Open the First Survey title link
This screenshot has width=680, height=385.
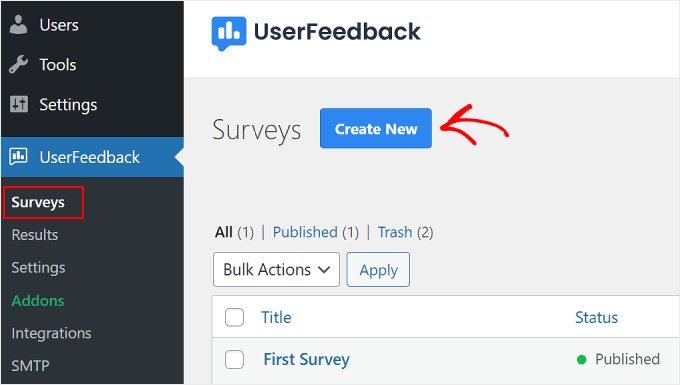tap(307, 359)
